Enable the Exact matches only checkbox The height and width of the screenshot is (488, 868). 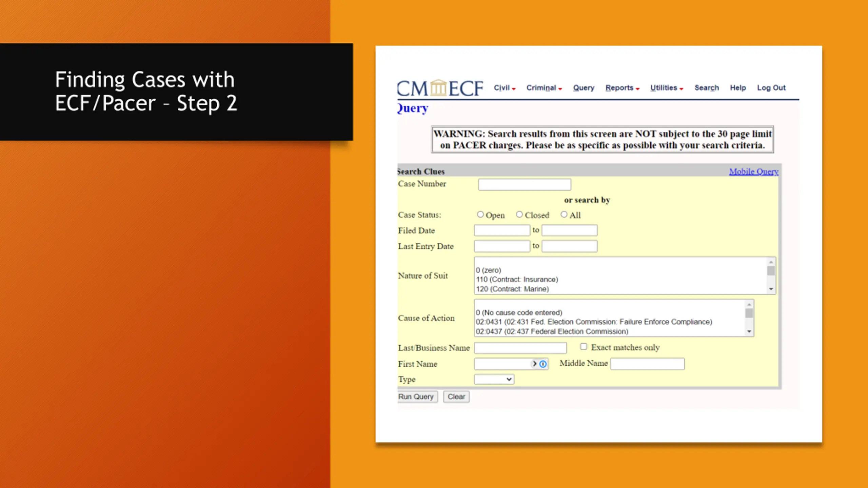pos(584,347)
